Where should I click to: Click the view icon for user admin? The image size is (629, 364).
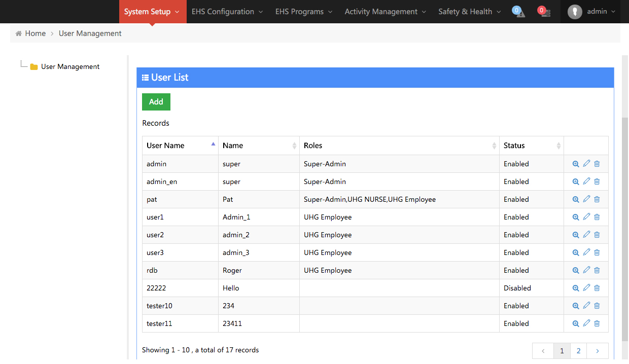click(576, 164)
